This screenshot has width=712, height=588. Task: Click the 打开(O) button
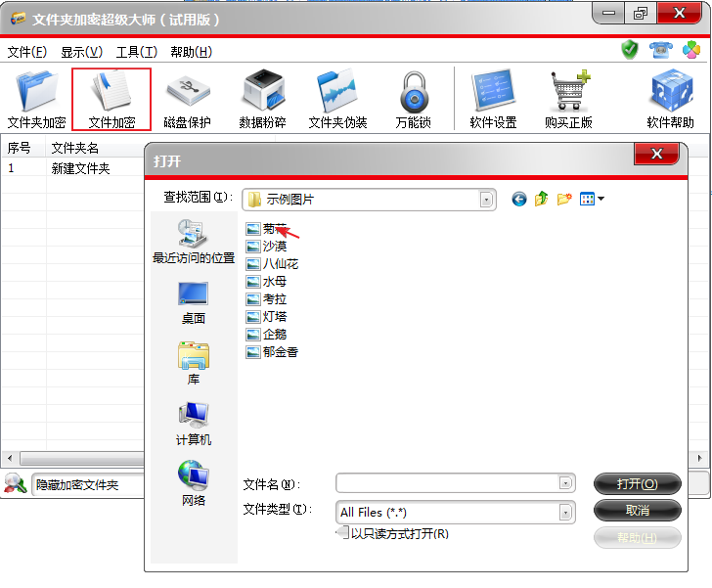(x=637, y=484)
